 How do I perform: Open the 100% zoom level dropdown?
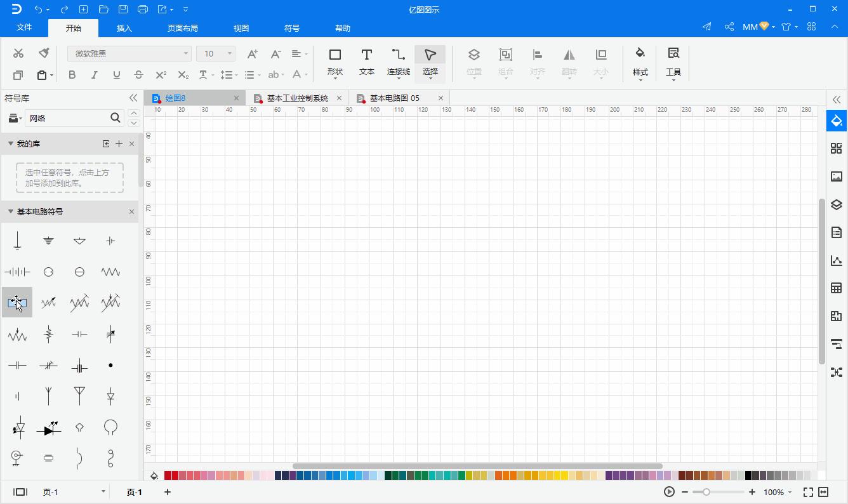pos(778,492)
